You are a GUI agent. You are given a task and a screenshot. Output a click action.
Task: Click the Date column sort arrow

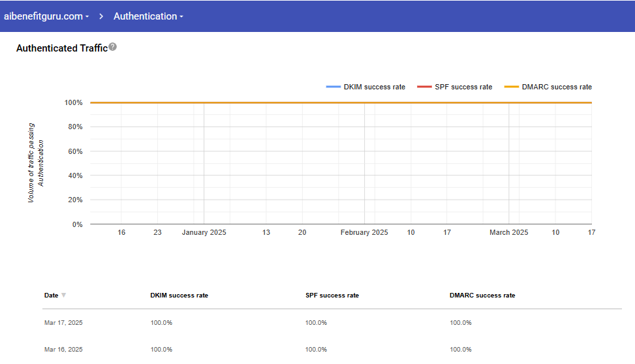click(63, 296)
